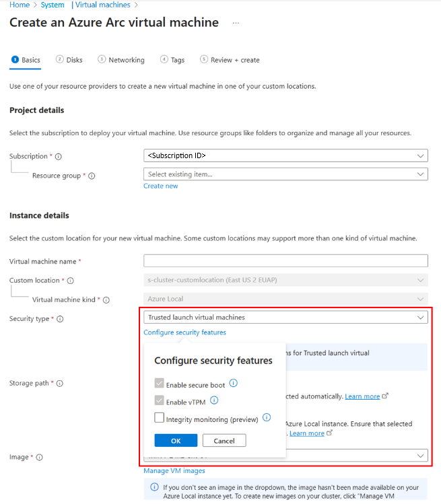The width and height of the screenshot is (441, 504).
Task: Toggle the Enable secure boot checkbox
Action: coord(160,384)
